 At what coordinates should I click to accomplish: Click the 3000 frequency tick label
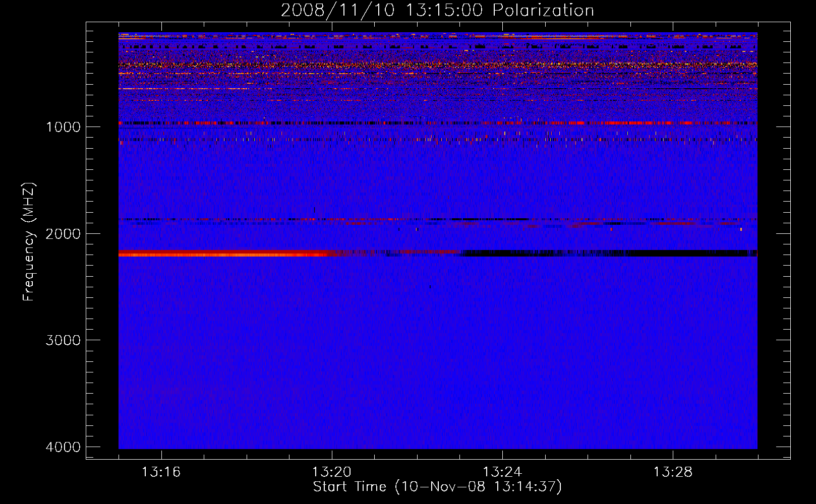(x=63, y=340)
